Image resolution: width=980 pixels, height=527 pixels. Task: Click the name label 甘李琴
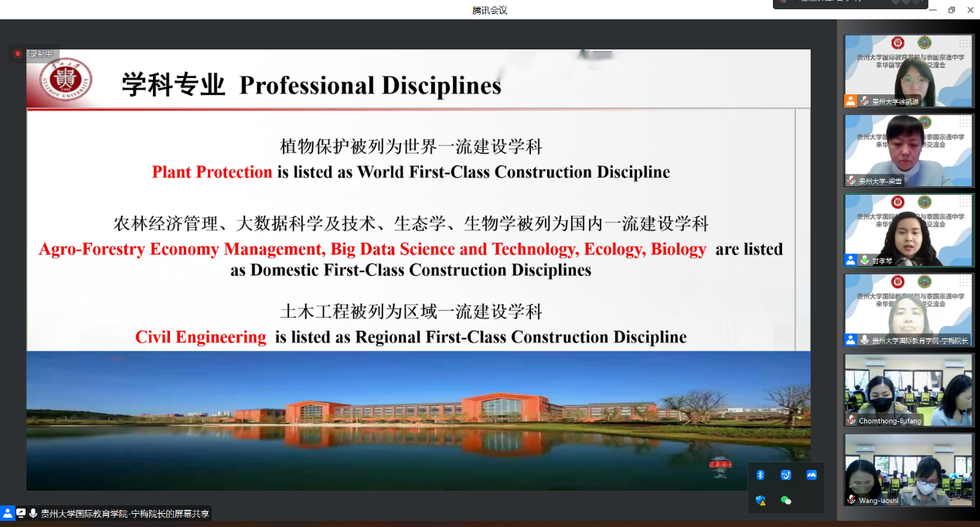[882, 260]
